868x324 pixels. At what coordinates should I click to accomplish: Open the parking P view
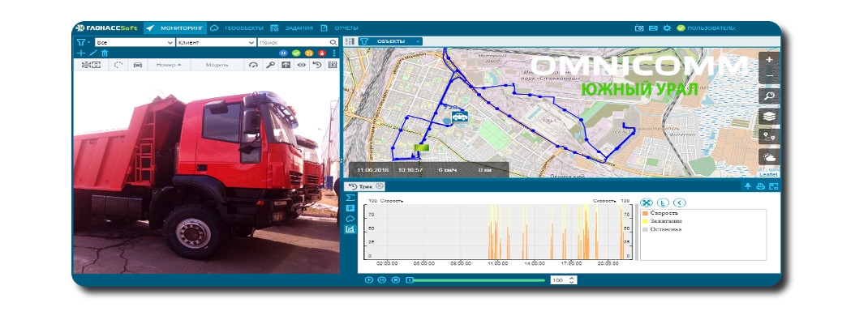pos(350,208)
